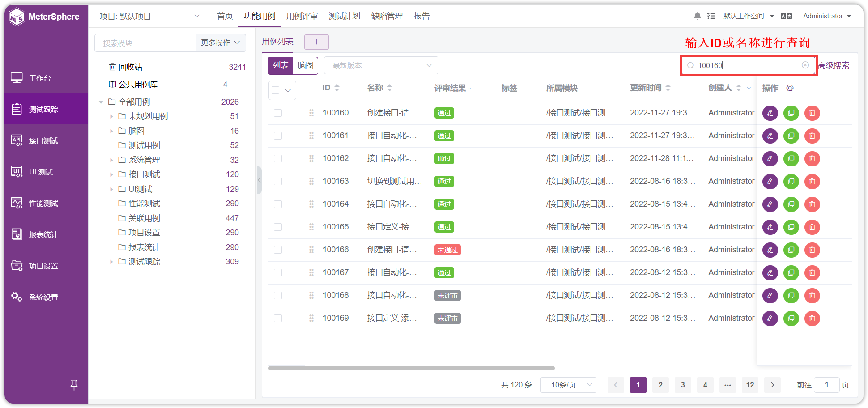
Task: Delete test case 100162
Action: pyautogui.click(x=812, y=159)
